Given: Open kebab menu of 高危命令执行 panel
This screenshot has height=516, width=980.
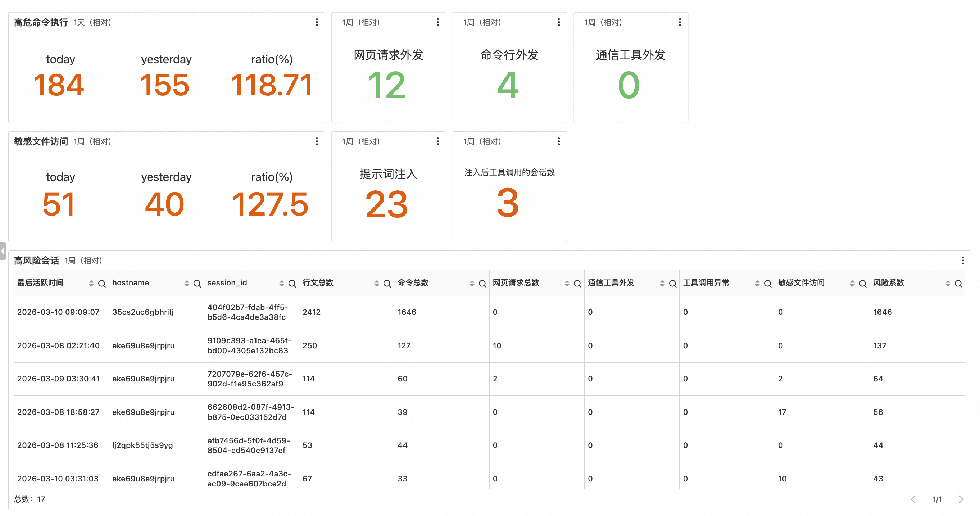Looking at the screenshot, I should pyautogui.click(x=317, y=22).
